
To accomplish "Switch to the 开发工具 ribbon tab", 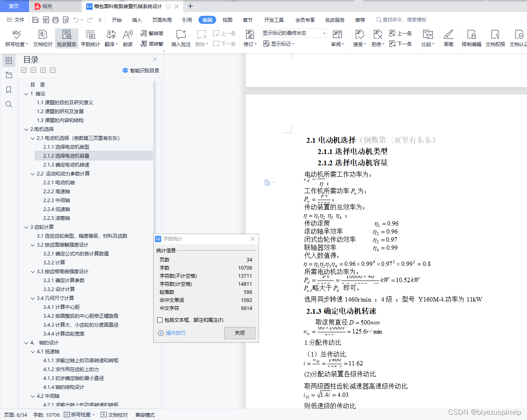I will pyautogui.click(x=274, y=20).
